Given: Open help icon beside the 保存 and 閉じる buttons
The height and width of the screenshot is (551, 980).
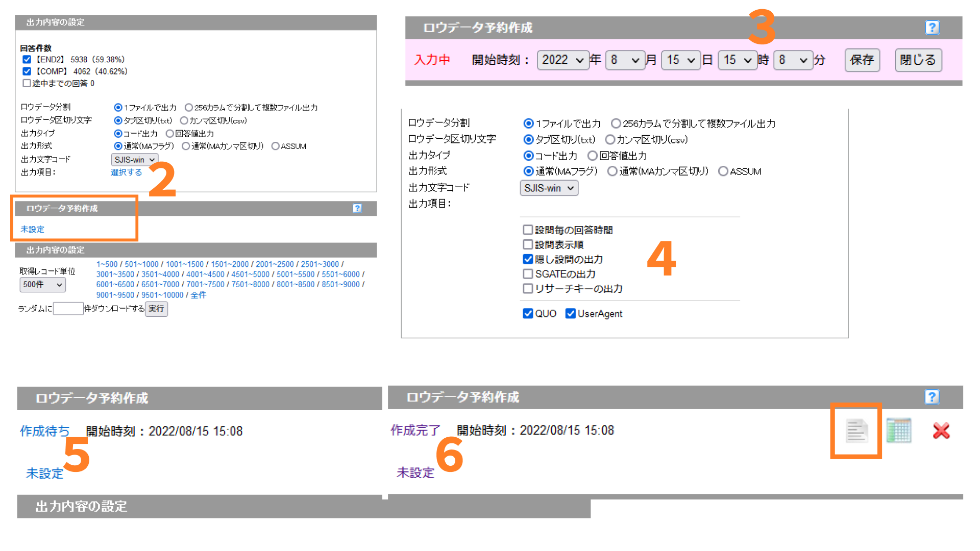Looking at the screenshot, I should 932,28.
